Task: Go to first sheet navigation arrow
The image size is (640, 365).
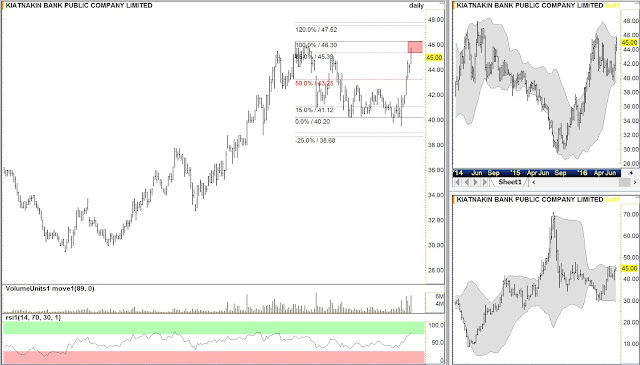Action: (x=457, y=182)
